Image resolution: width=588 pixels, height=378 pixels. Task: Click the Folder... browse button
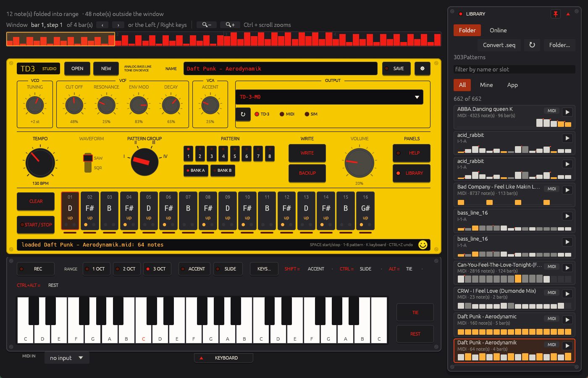click(x=559, y=45)
